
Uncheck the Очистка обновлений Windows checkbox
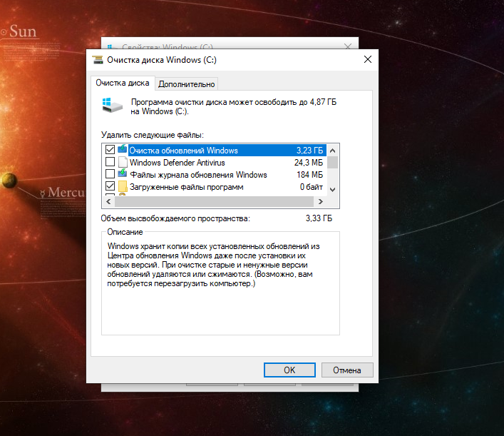click(x=110, y=150)
